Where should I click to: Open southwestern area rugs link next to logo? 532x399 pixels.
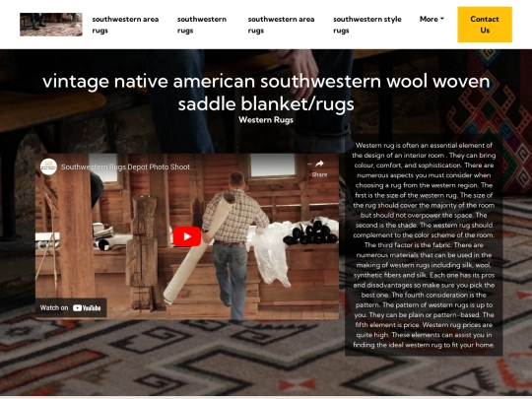click(125, 25)
